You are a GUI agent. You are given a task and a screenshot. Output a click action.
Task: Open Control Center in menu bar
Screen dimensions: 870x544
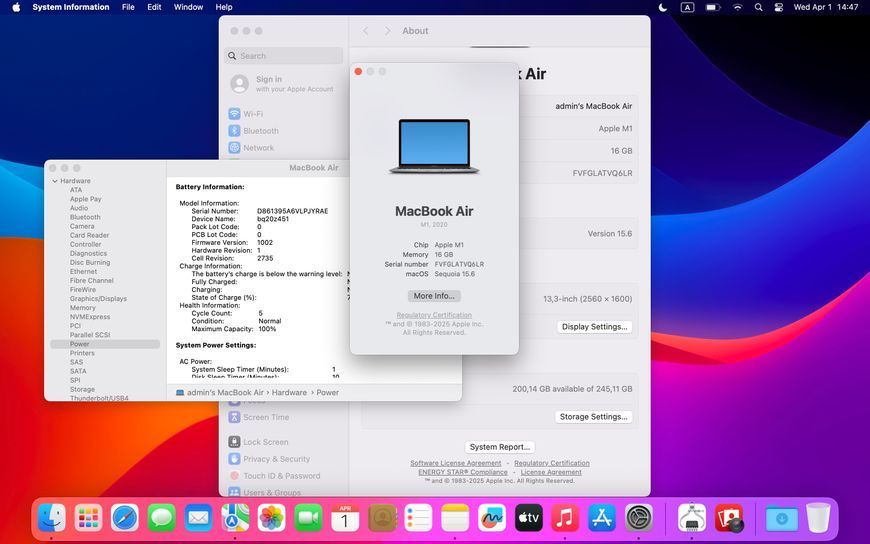pos(778,7)
